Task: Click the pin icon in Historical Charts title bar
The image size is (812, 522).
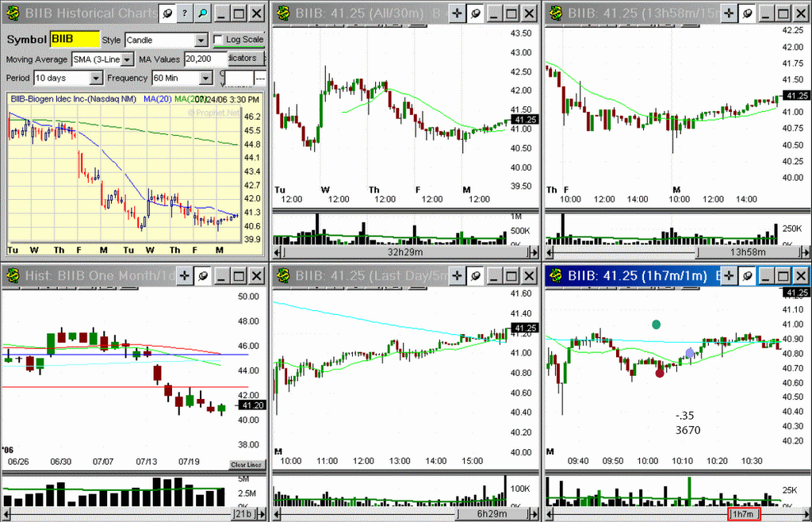Action: 167,13
